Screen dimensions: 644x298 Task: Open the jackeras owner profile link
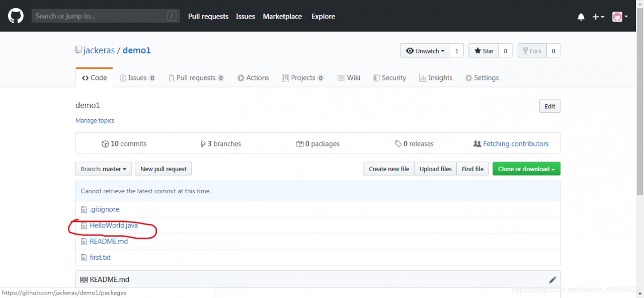pos(99,50)
